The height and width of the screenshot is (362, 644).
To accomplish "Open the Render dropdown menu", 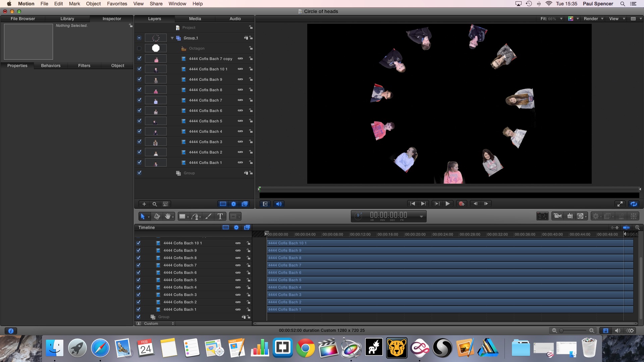I will pos(593,19).
